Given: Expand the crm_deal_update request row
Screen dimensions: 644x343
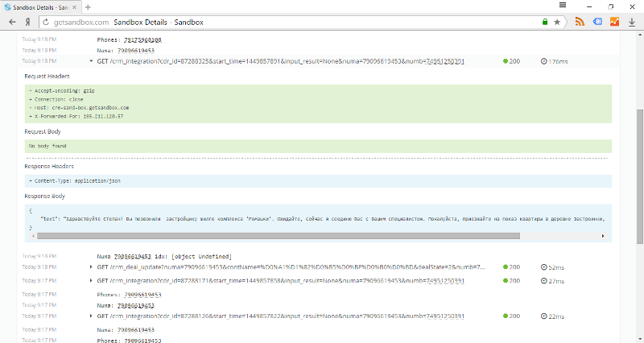Looking at the screenshot, I should coord(91,267).
